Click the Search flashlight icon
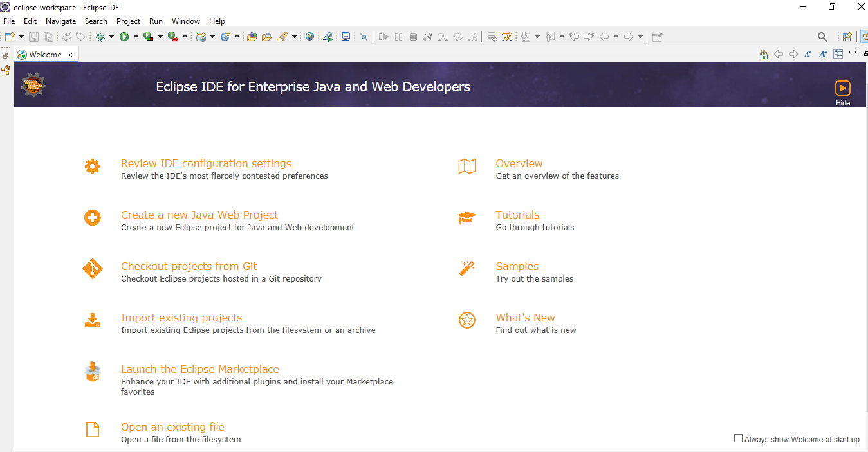The width and height of the screenshot is (868, 452). point(282,37)
